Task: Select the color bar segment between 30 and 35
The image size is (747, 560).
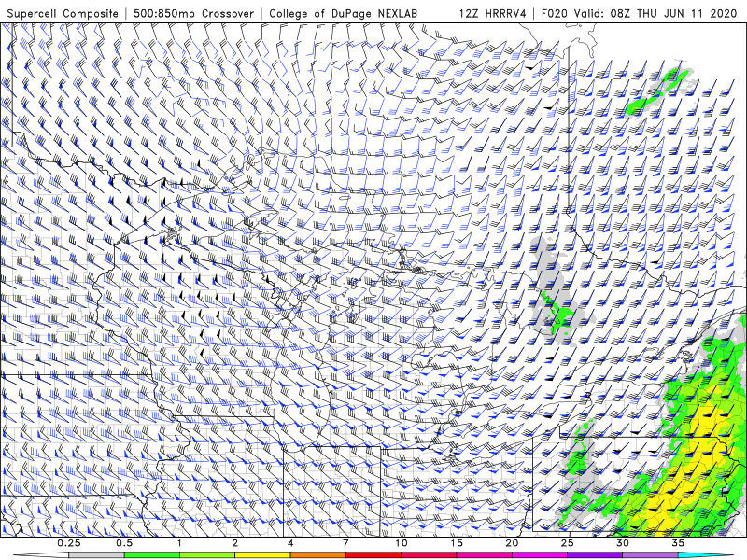Action: pyautogui.click(x=650, y=555)
